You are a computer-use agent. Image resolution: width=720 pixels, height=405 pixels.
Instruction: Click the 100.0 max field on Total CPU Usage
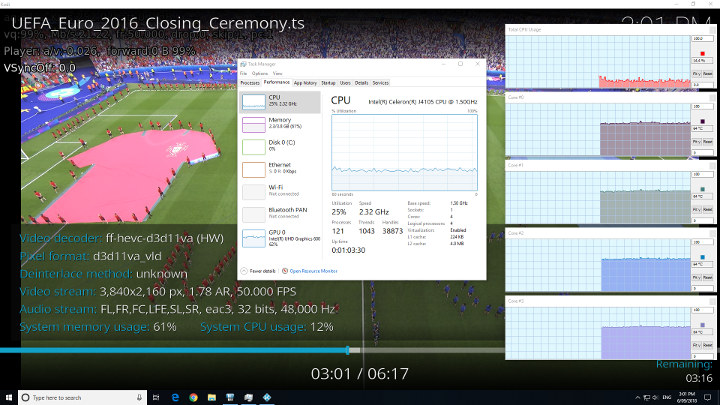(x=703, y=39)
